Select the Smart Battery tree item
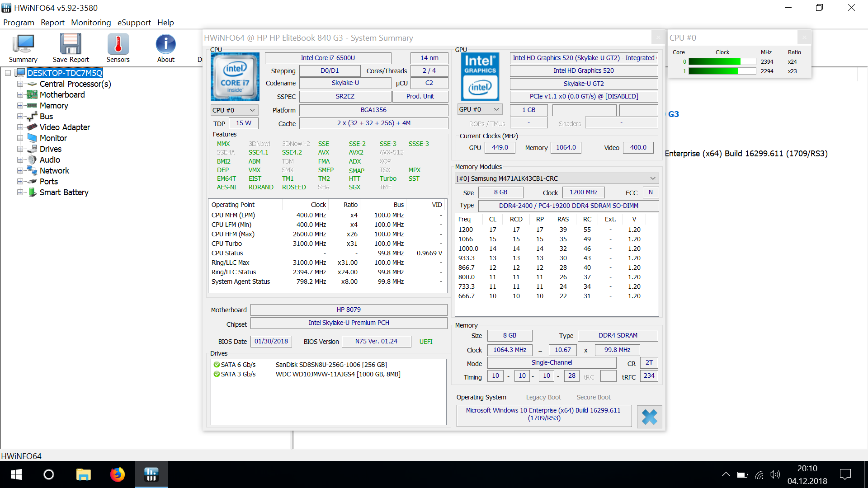This screenshot has height=488, width=868. 64,192
